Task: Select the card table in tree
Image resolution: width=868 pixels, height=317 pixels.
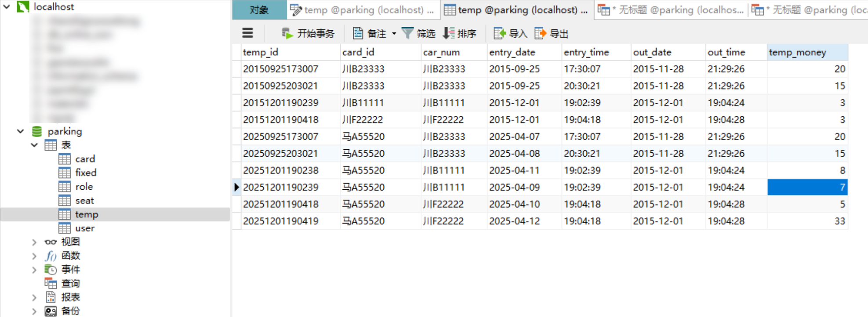Action: tap(85, 159)
